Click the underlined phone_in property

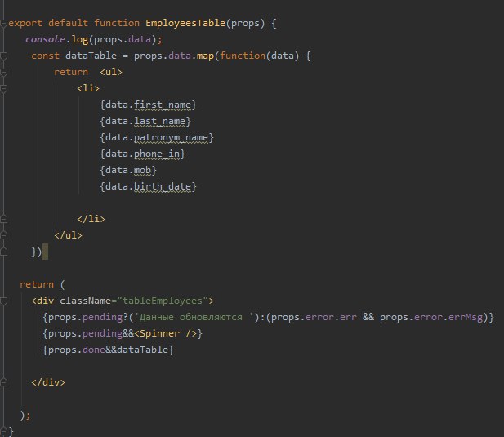pyautogui.click(x=157, y=154)
